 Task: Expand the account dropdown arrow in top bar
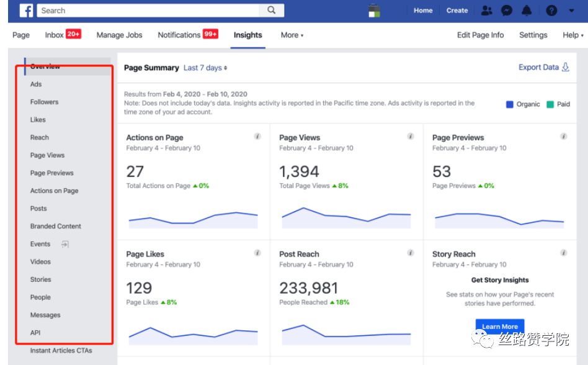point(571,11)
